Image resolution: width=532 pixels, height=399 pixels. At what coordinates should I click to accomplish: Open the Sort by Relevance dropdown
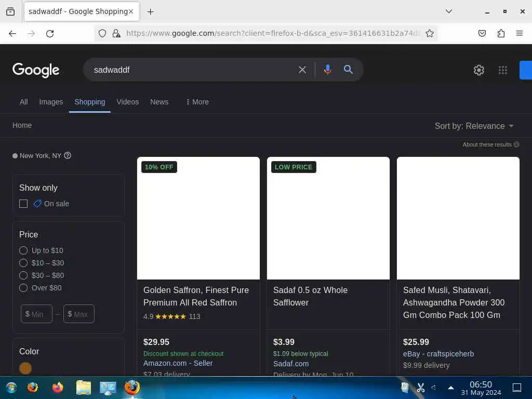pos(474,126)
